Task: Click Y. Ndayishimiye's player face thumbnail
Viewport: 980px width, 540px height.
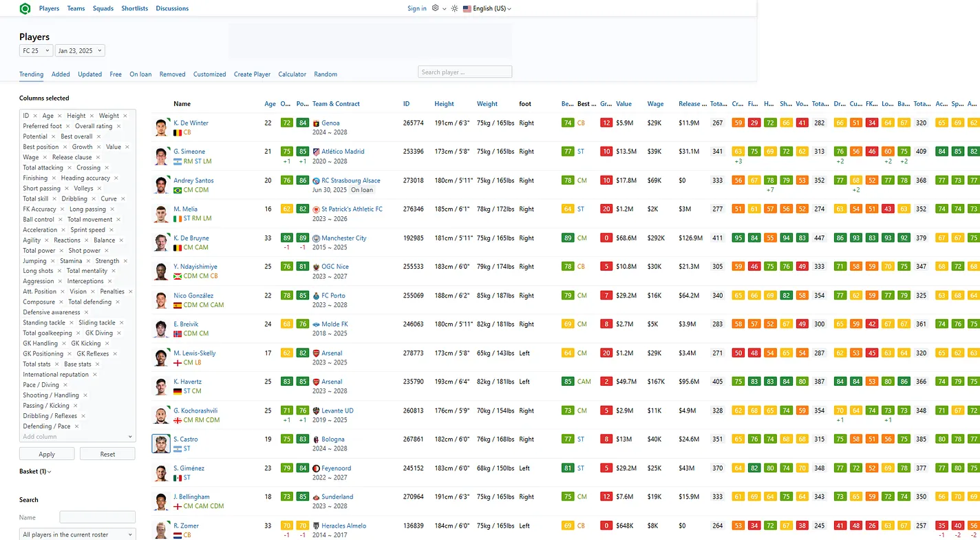Action: pyautogui.click(x=161, y=271)
